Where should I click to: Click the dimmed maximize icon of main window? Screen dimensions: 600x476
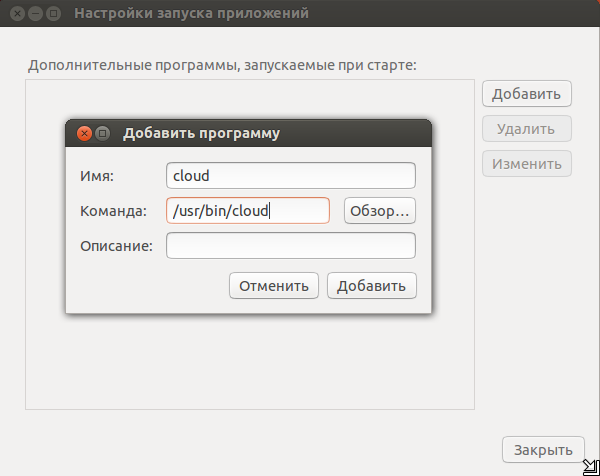[53, 13]
